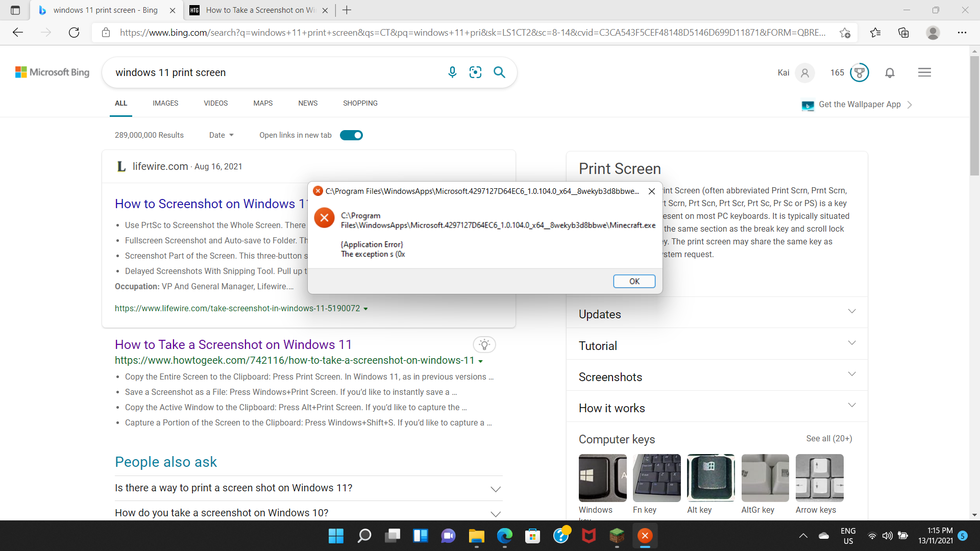Open Edge Collections toolbar icon
Screen dimensions: 980x551
pyautogui.click(x=903, y=33)
